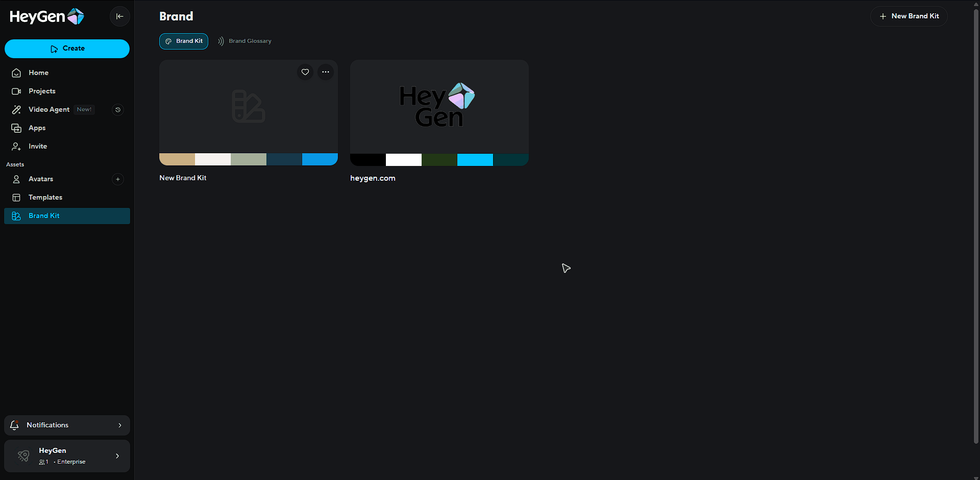Open the Apps section
Image resolution: width=980 pixels, height=480 pixels.
tap(37, 128)
